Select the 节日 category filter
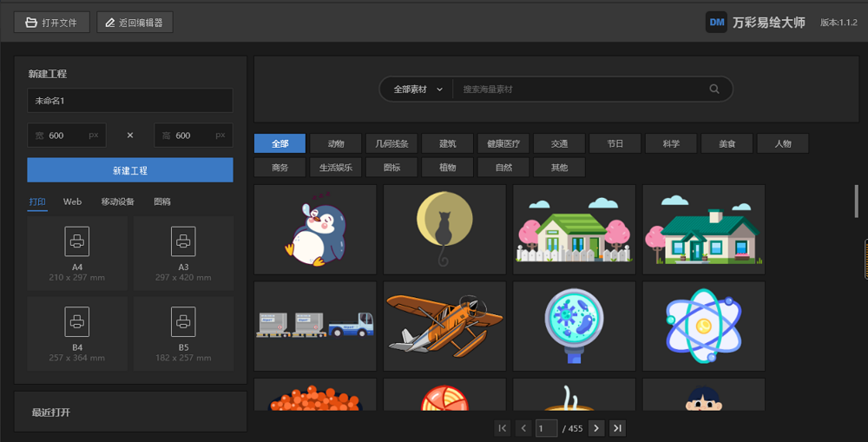868x442 pixels. (615, 143)
